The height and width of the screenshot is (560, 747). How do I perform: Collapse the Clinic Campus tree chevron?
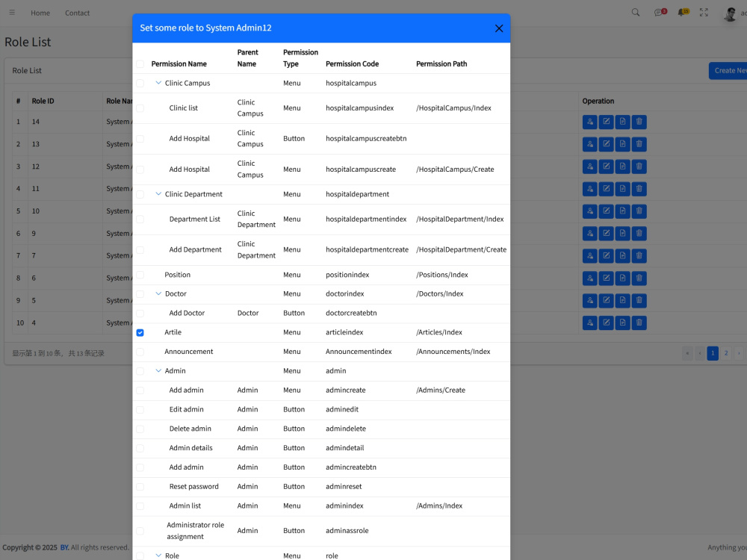pos(158,83)
